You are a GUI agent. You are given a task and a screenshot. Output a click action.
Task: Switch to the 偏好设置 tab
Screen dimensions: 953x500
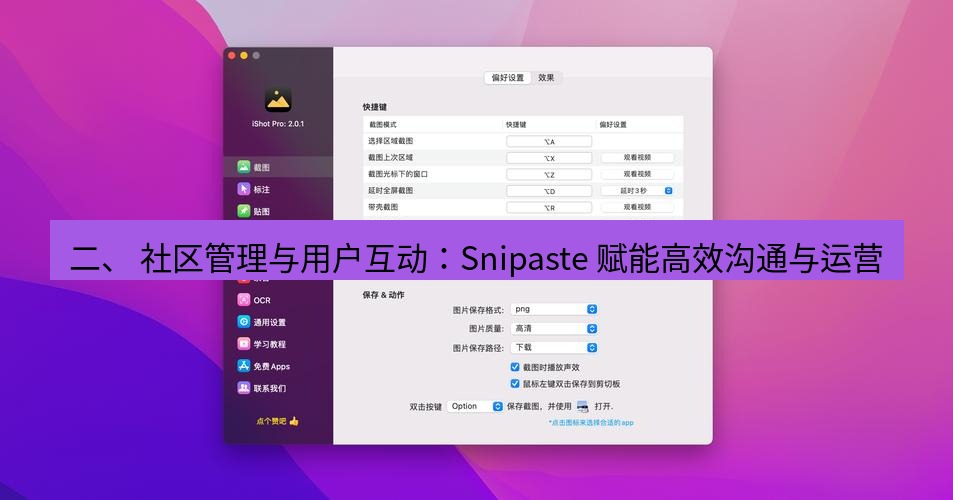pyautogui.click(x=507, y=78)
